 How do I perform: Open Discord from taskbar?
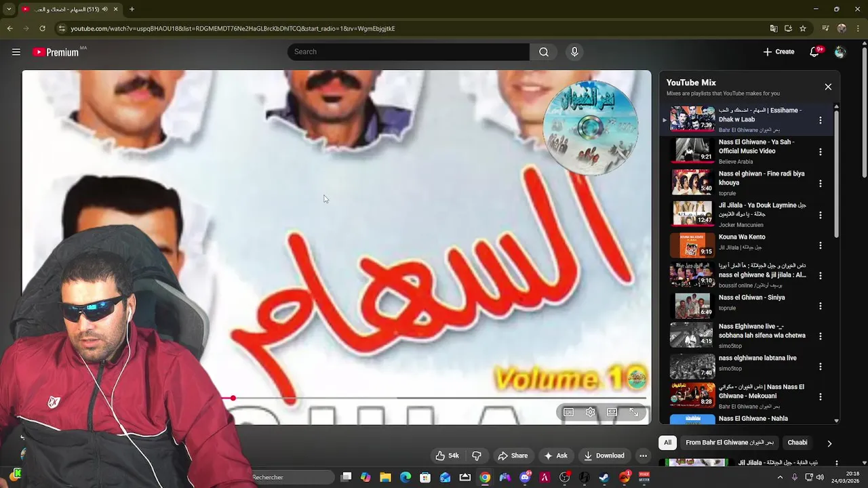click(x=525, y=477)
